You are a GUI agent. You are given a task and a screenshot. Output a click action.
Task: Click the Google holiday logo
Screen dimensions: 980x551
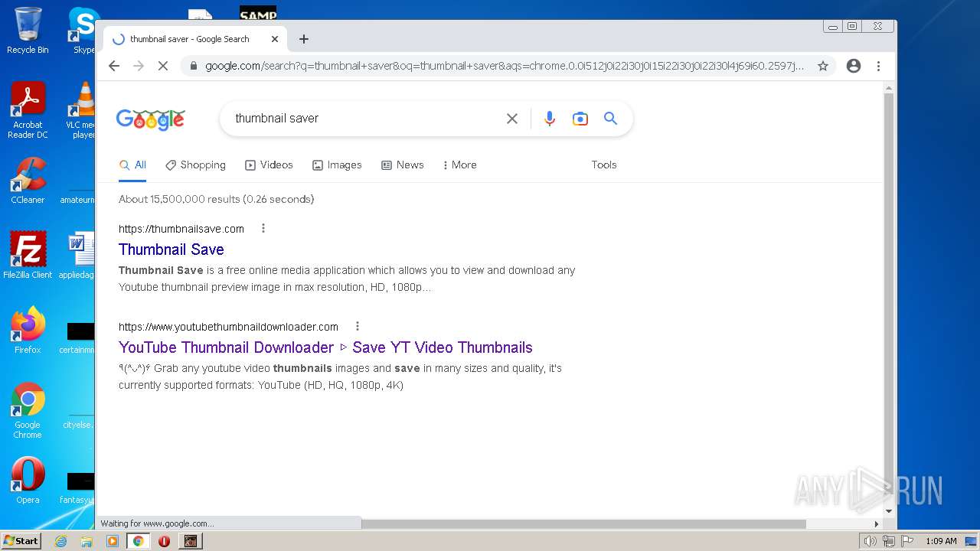point(150,119)
